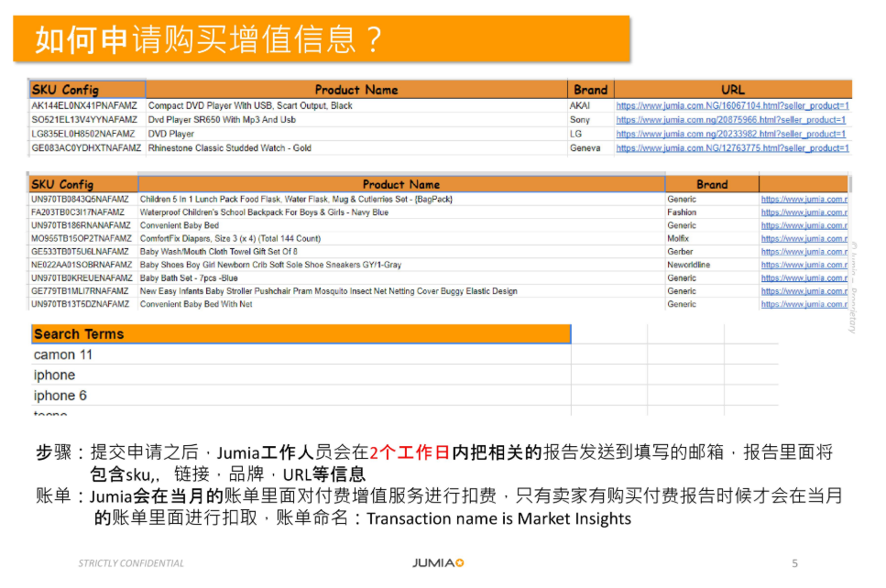
Task: Open the link in the UN970TB186RNANAFAMZ row
Action: 804,225
